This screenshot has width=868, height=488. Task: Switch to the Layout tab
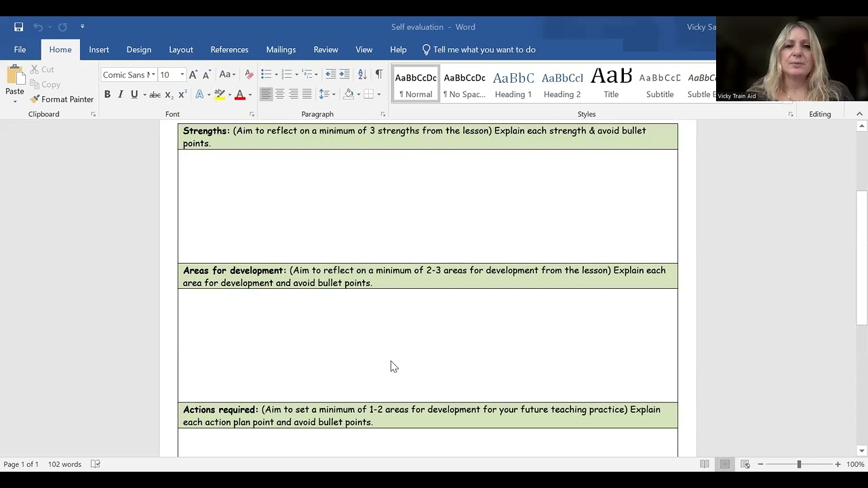pyautogui.click(x=181, y=49)
